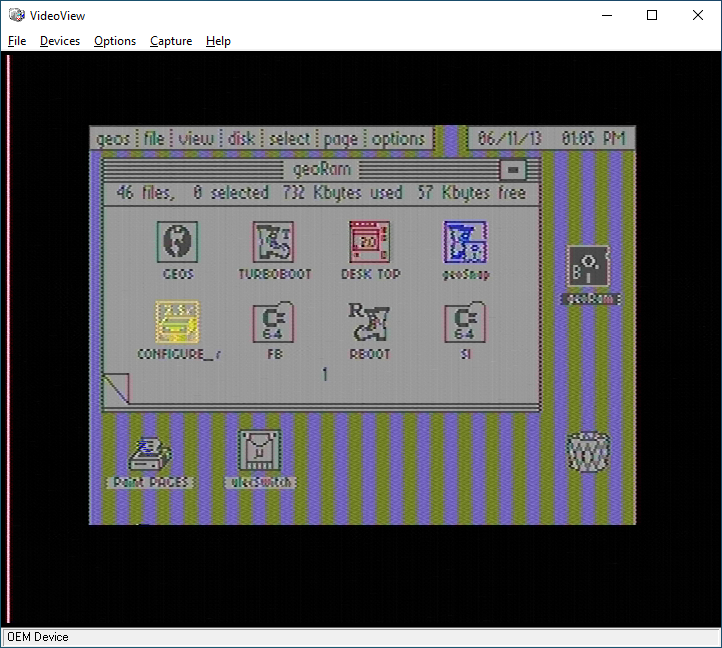The height and width of the screenshot is (648, 722).
Task: Click the geoSwitch border icon
Action: pos(260,450)
